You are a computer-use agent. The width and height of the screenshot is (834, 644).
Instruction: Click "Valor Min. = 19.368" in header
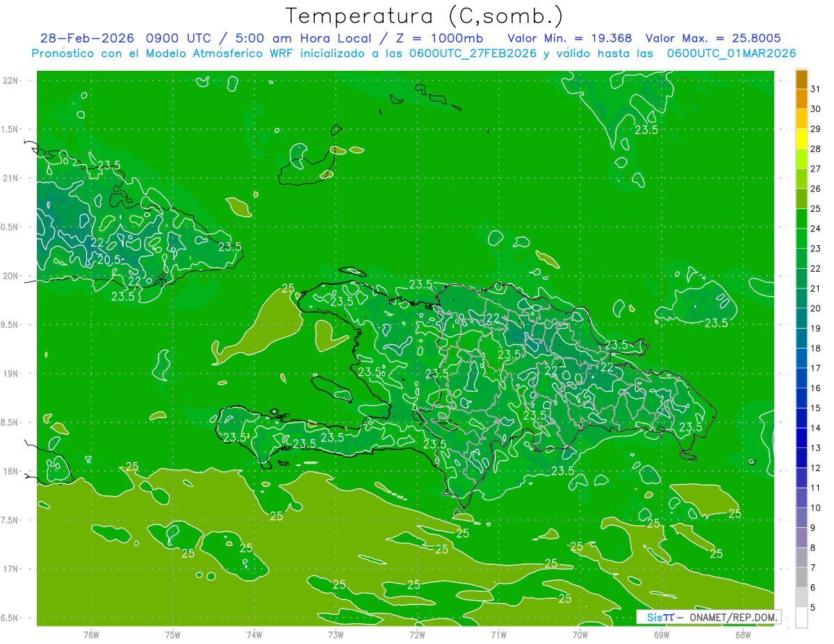pos(570,38)
